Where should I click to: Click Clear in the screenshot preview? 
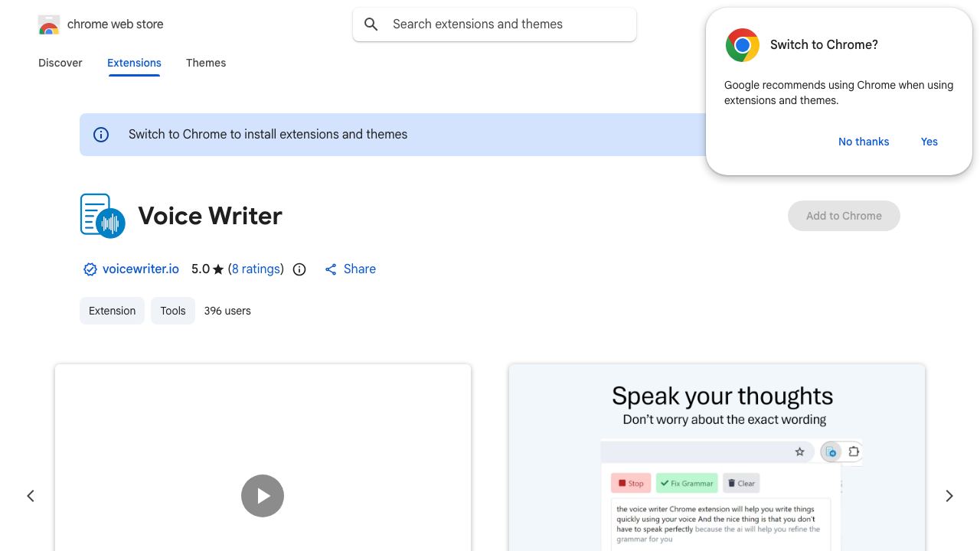[x=741, y=483]
